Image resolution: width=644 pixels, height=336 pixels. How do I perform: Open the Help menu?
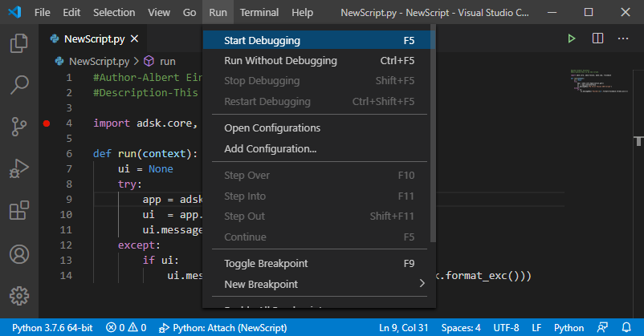(x=302, y=12)
